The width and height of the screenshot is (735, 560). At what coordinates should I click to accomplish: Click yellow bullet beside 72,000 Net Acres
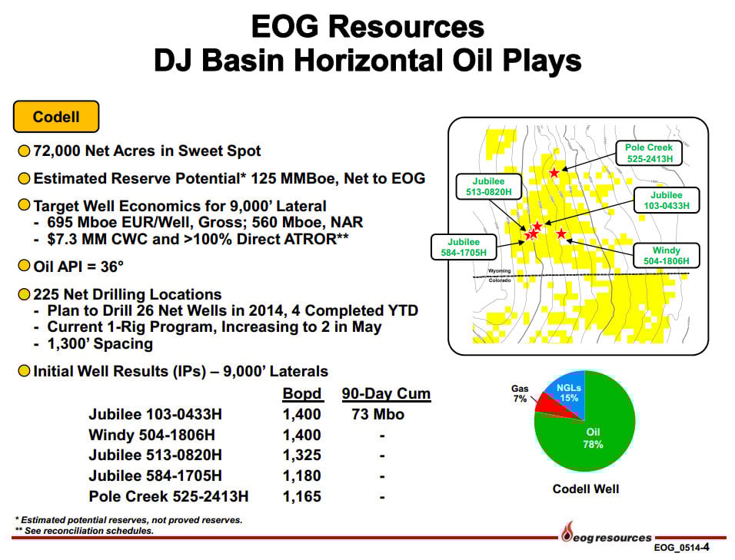pyautogui.click(x=24, y=151)
